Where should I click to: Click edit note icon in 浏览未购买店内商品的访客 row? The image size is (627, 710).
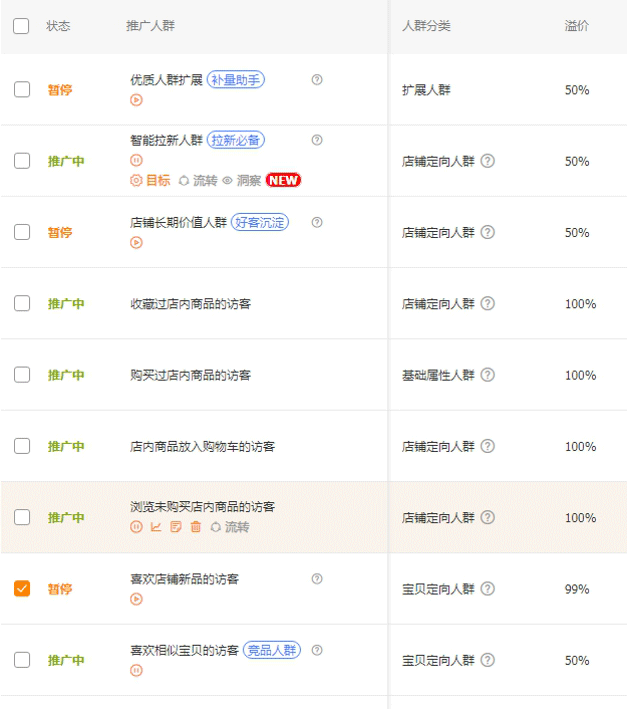(x=176, y=527)
